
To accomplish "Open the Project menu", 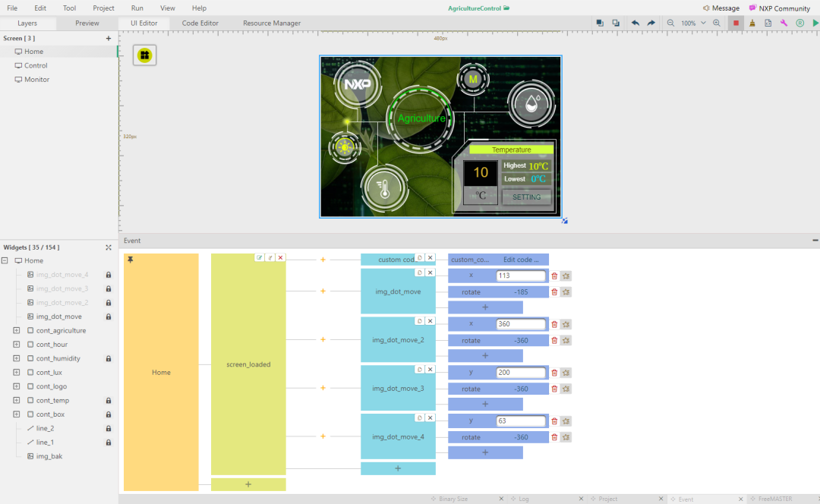I will pyautogui.click(x=103, y=8).
